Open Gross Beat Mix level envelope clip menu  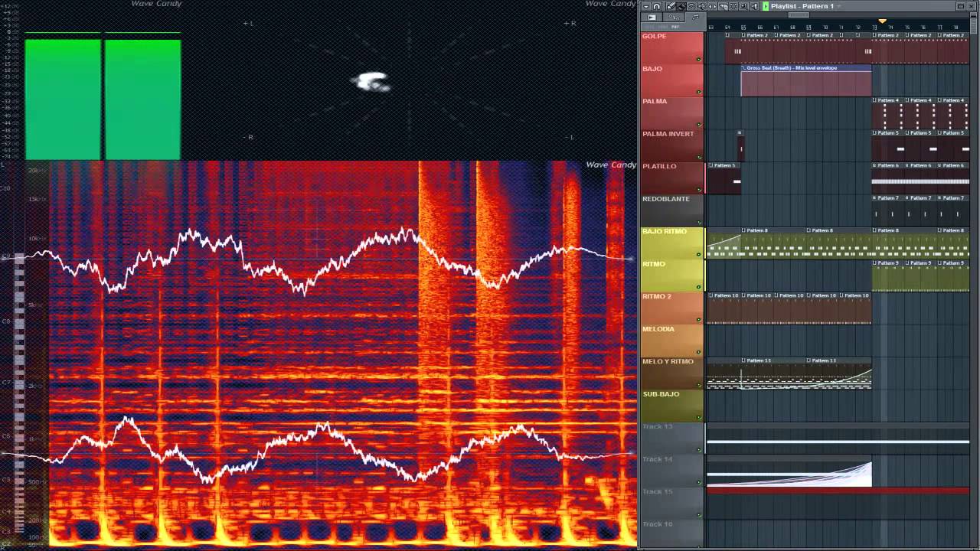click(743, 68)
